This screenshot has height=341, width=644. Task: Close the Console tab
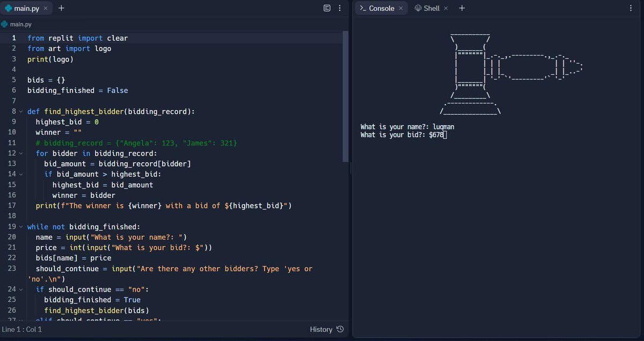tap(401, 9)
